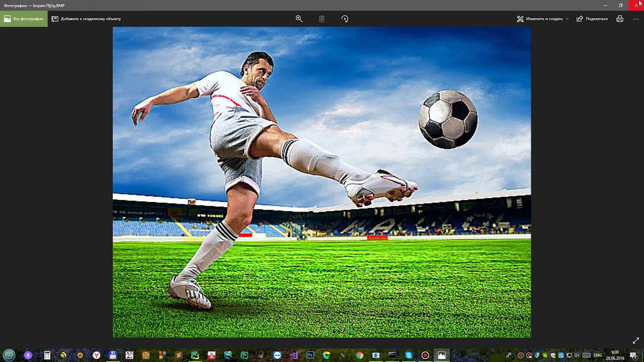Open Visual Studio from the taskbar
The image size is (644, 362).
294,355
